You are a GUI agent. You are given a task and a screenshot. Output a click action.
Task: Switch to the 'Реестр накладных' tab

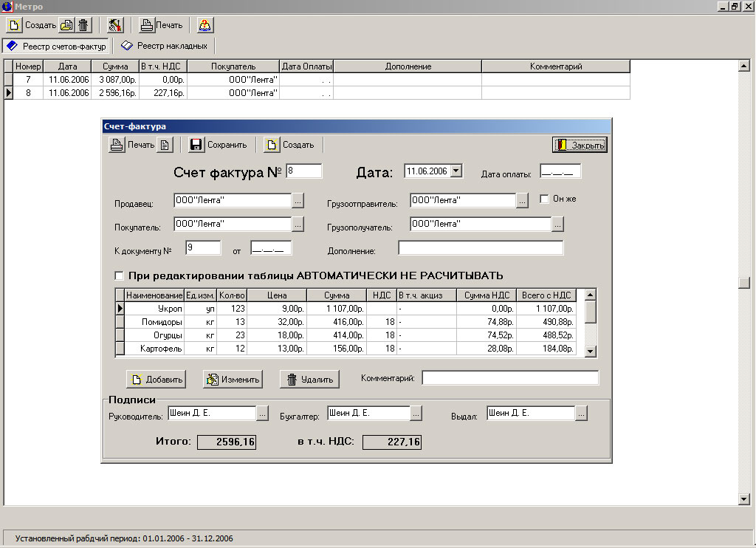(165, 46)
